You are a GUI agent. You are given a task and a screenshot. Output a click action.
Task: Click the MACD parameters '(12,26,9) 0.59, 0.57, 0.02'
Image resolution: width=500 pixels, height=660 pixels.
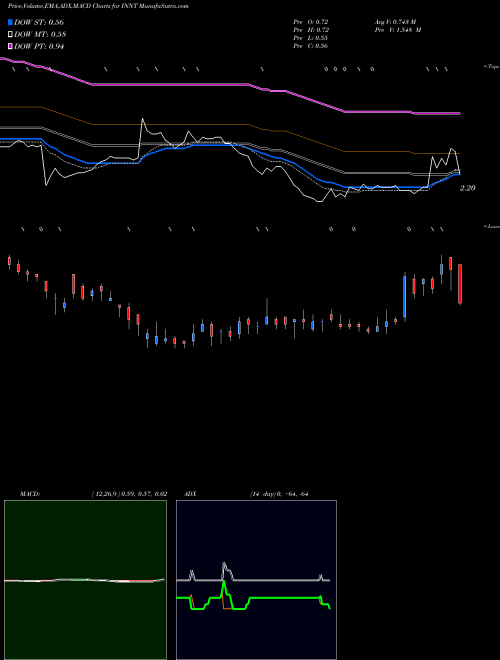(x=129, y=494)
